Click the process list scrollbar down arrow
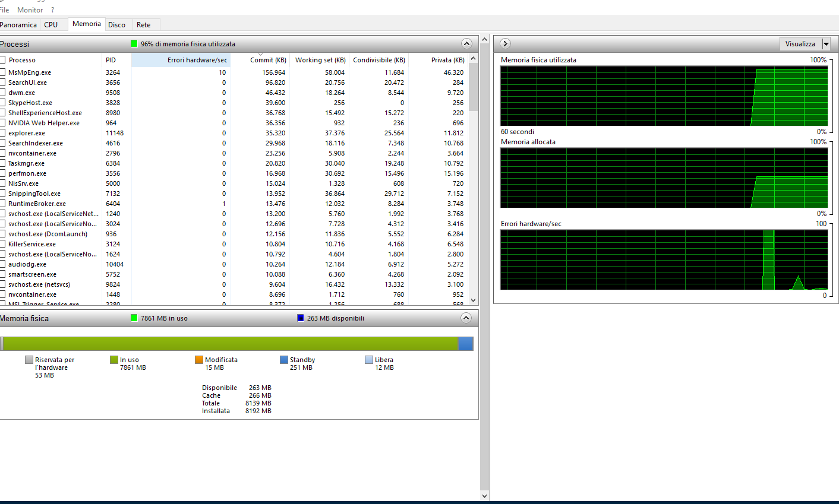Viewport: 839px width, 504px height. [x=473, y=300]
